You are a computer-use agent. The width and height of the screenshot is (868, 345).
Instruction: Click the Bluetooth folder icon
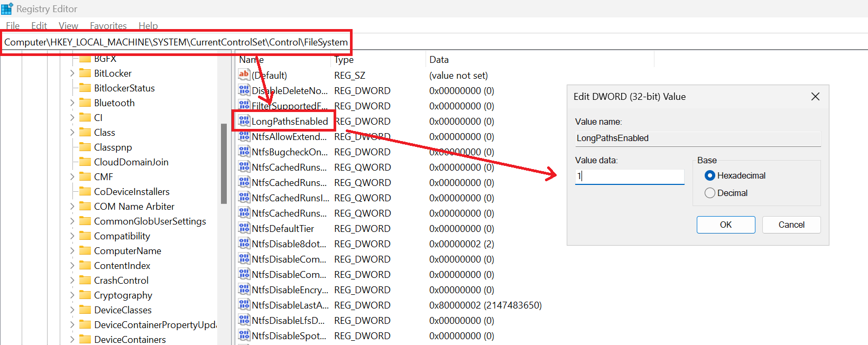85,102
